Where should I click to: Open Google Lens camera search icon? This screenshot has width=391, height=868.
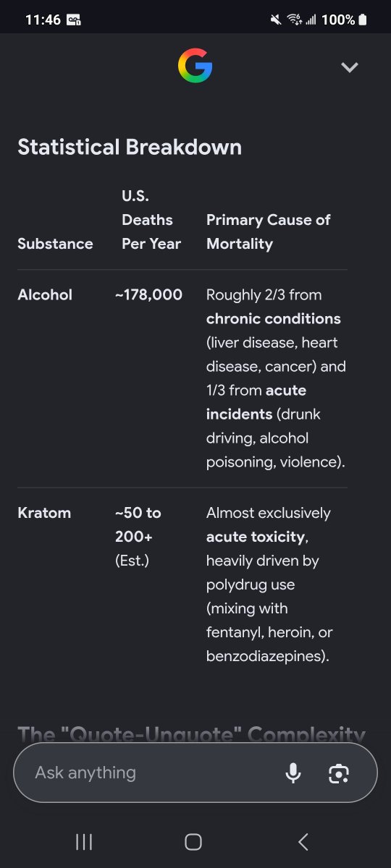339,773
